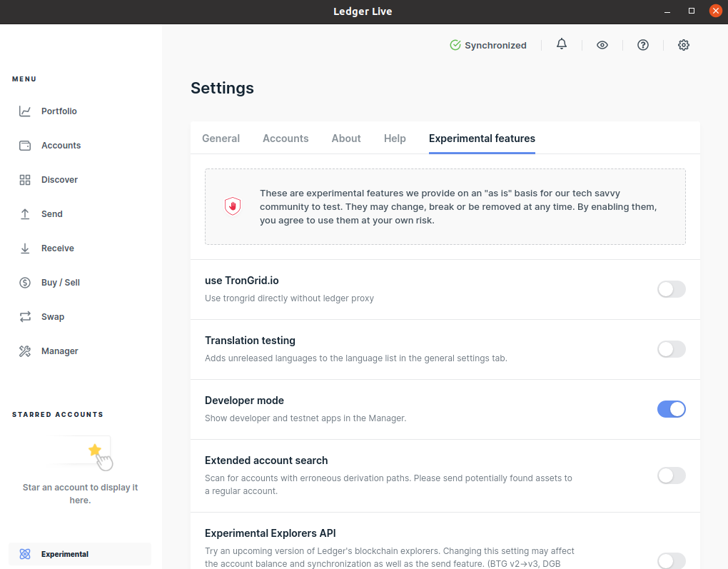Viewport: 728px width, 569px height.
Task: Open Swap in sidebar menu
Action: (52, 317)
